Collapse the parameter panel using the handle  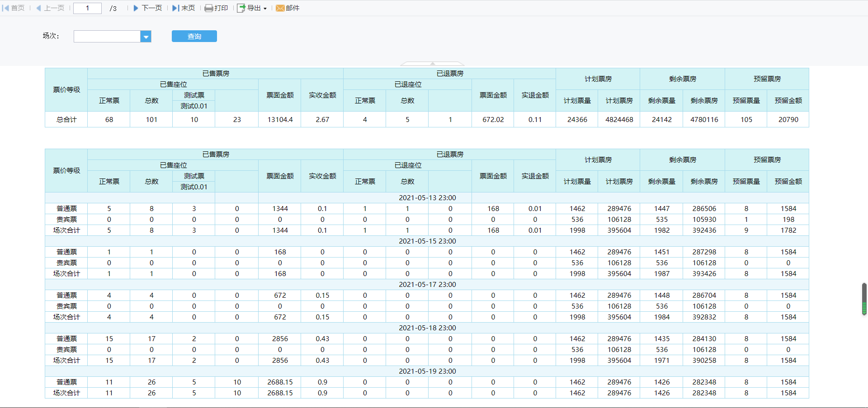pyautogui.click(x=432, y=64)
